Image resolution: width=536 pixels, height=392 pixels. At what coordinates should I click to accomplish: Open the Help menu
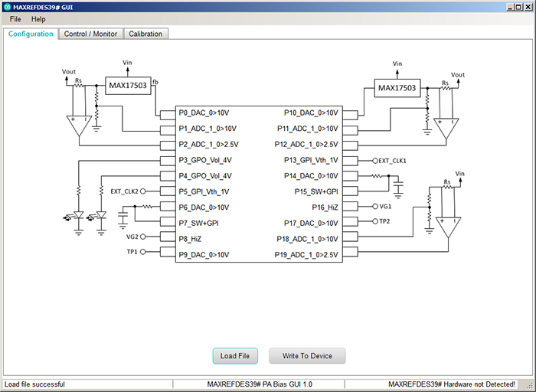[x=38, y=19]
